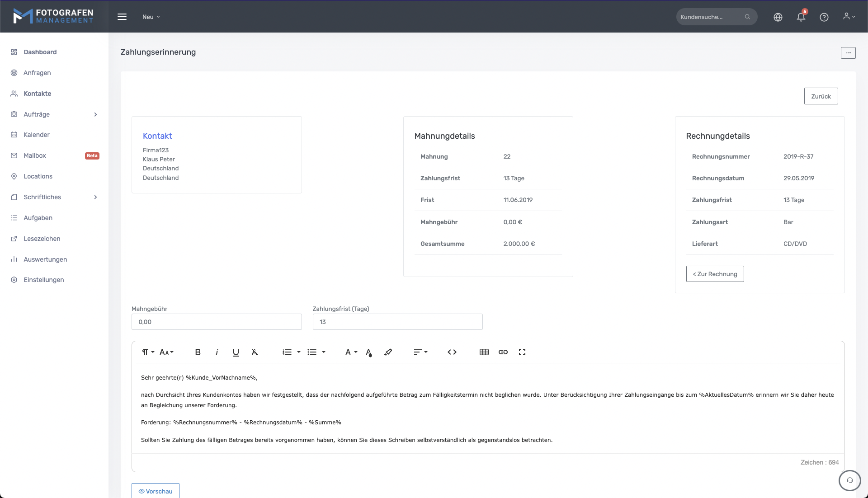Insert a table in editor
868x498 pixels.
[484, 352]
